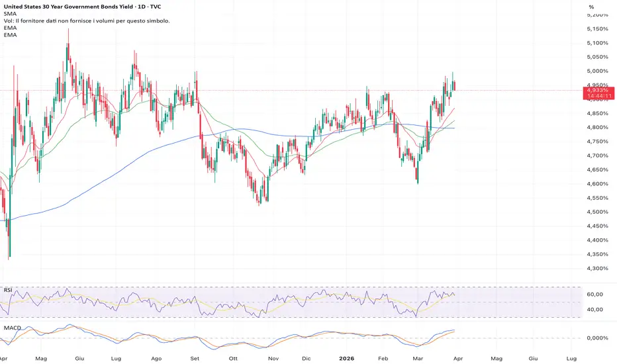Viewport: 617px width, 364px height.
Task: Click the Feb month label on time axis
Action: click(x=383, y=359)
